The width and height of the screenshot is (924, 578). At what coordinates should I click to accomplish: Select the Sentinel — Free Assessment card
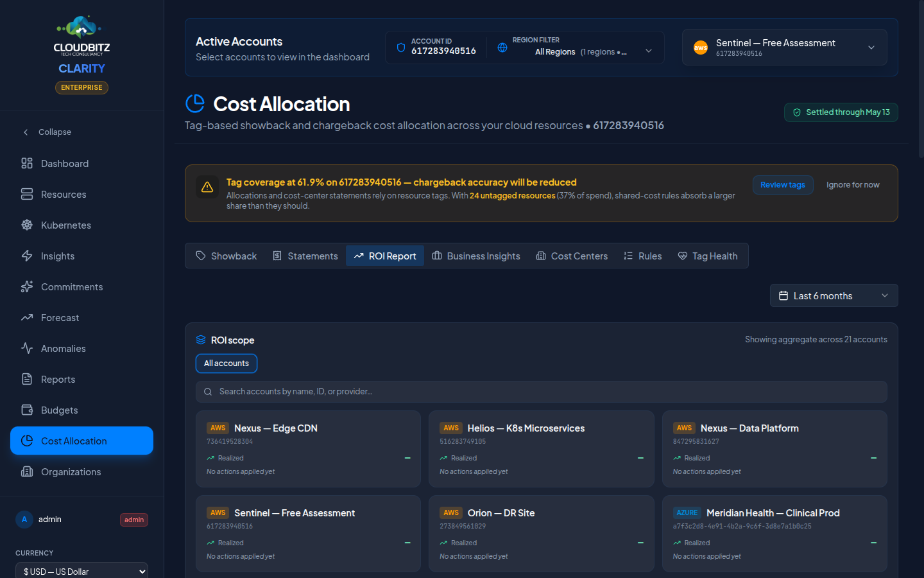(x=308, y=534)
